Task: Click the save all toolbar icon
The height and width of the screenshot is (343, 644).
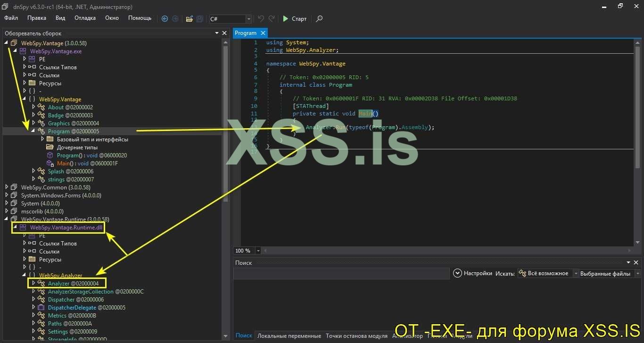Action: [200, 19]
